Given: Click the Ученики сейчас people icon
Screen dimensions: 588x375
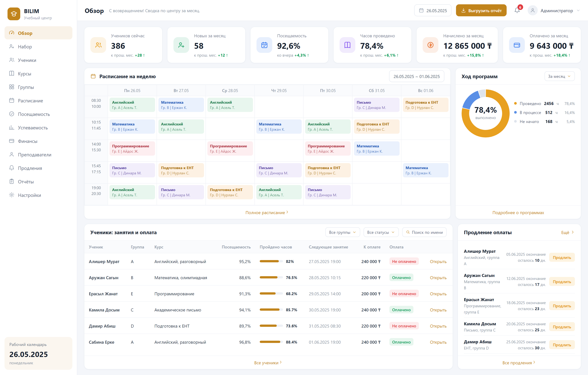Looking at the screenshot, I should (98, 45).
